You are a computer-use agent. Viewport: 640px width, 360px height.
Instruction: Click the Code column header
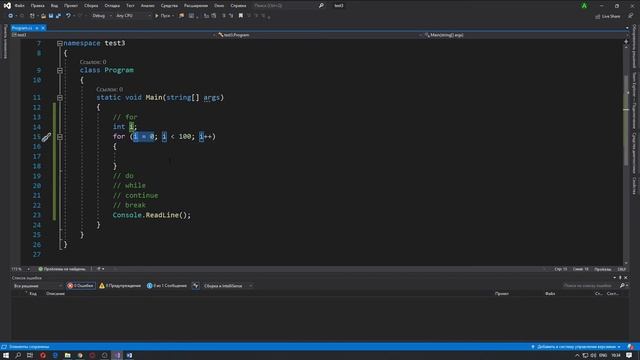33,293
